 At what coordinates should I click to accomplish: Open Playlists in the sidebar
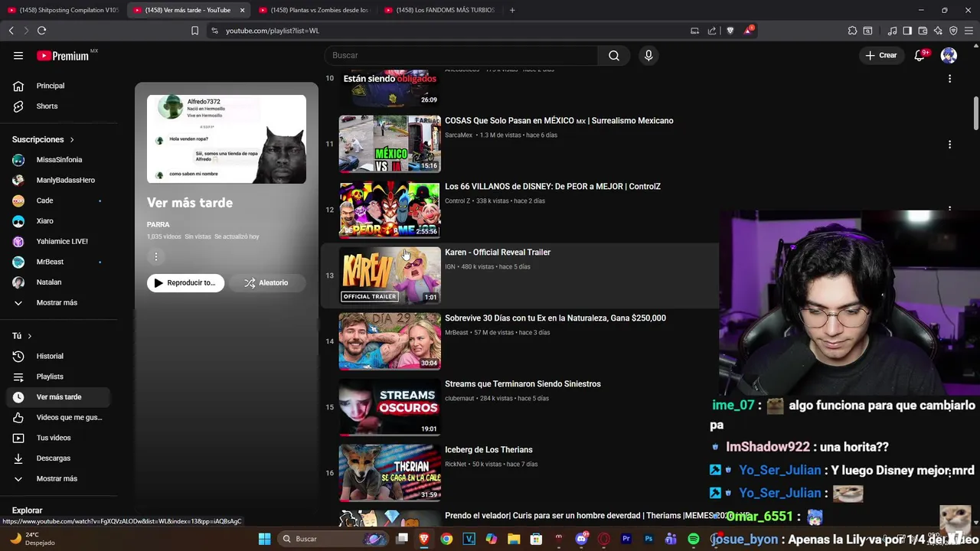pyautogui.click(x=60, y=377)
